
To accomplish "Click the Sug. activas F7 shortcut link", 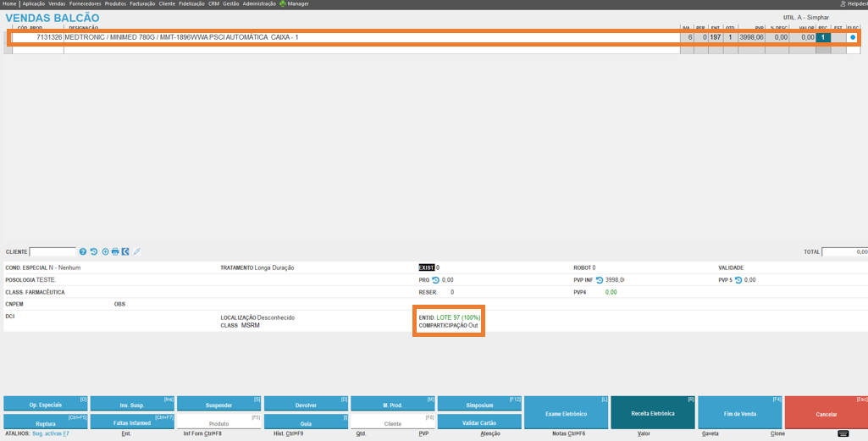I will point(51,433).
